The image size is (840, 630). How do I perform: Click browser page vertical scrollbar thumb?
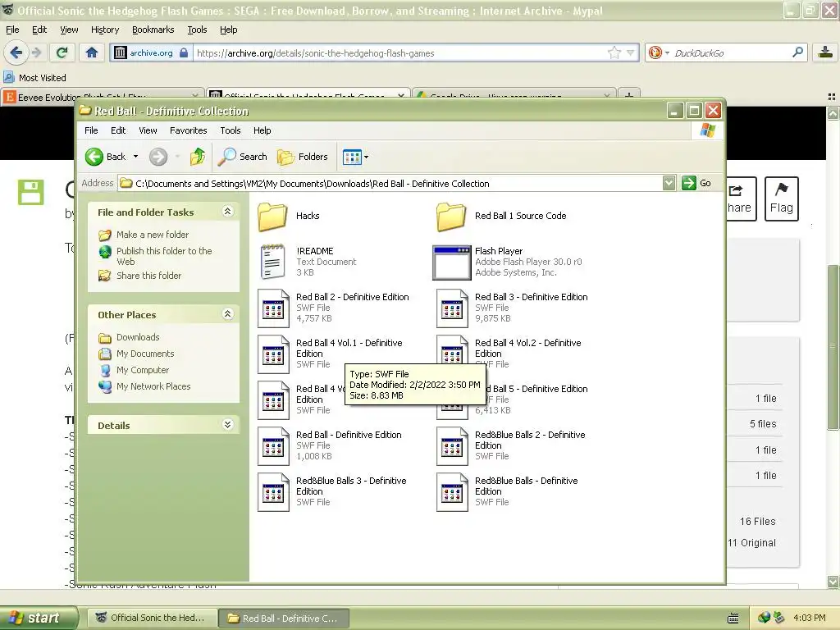tap(832, 347)
